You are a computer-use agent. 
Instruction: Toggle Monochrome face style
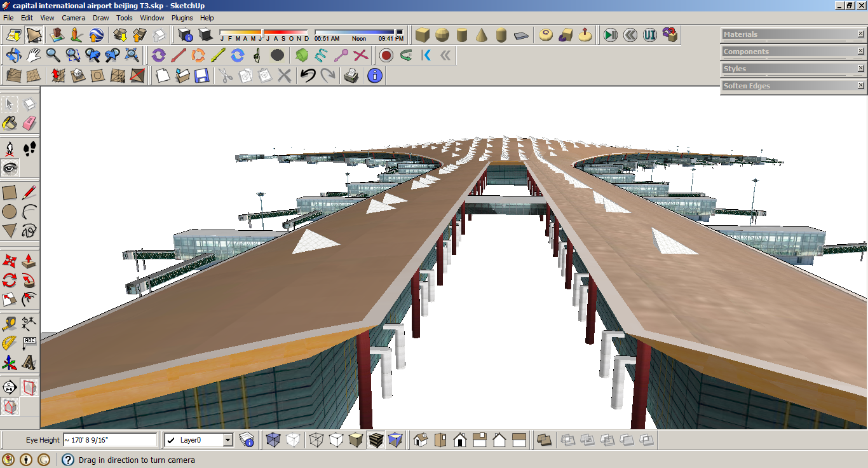point(395,439)
